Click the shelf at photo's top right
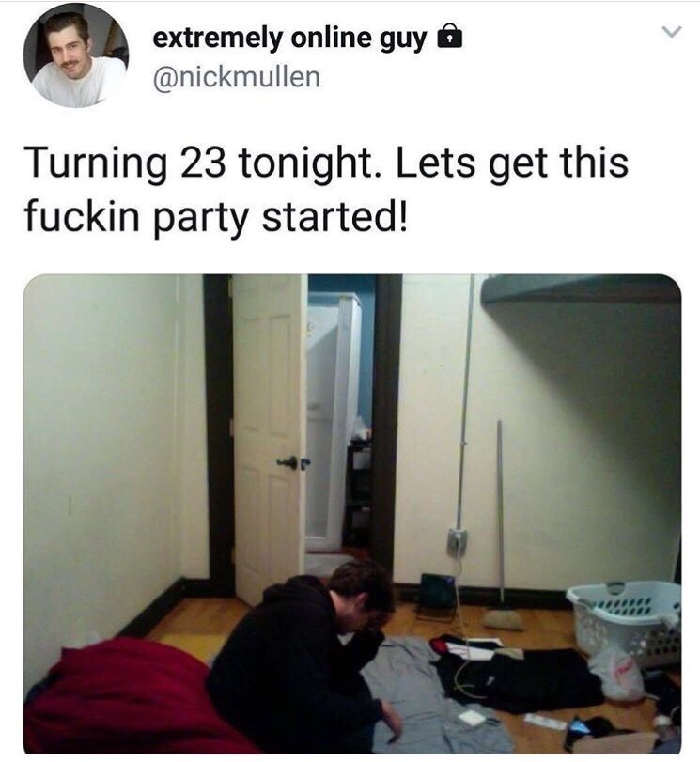The height and width of the screenshot is (762, 700). pos(582,288)
